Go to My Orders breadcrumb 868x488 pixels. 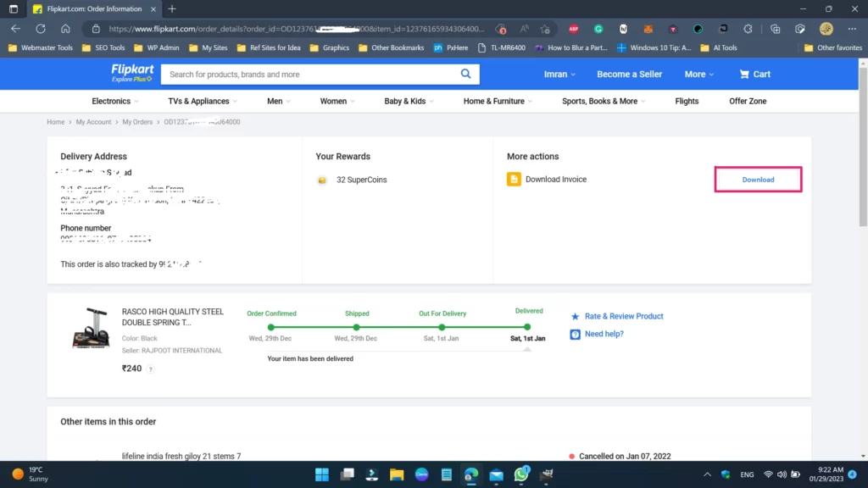pyautogui.click(x=137, y=122)
